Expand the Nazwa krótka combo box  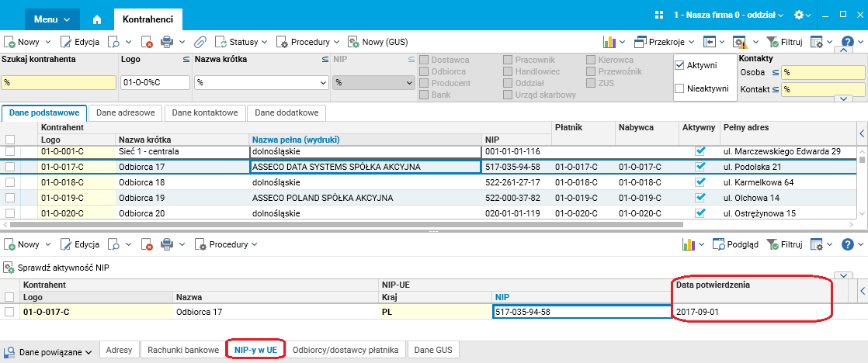[323, 82]
